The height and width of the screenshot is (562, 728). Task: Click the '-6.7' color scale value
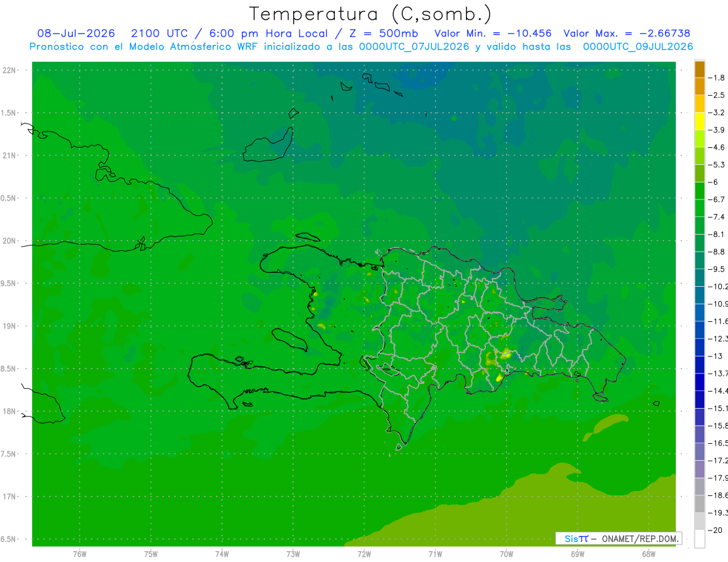click(716, 199)
